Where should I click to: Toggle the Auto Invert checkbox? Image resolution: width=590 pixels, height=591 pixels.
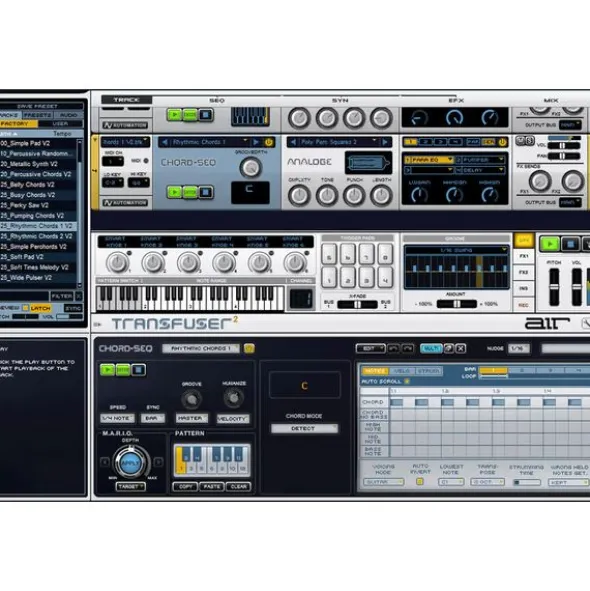tap(420, 481)
